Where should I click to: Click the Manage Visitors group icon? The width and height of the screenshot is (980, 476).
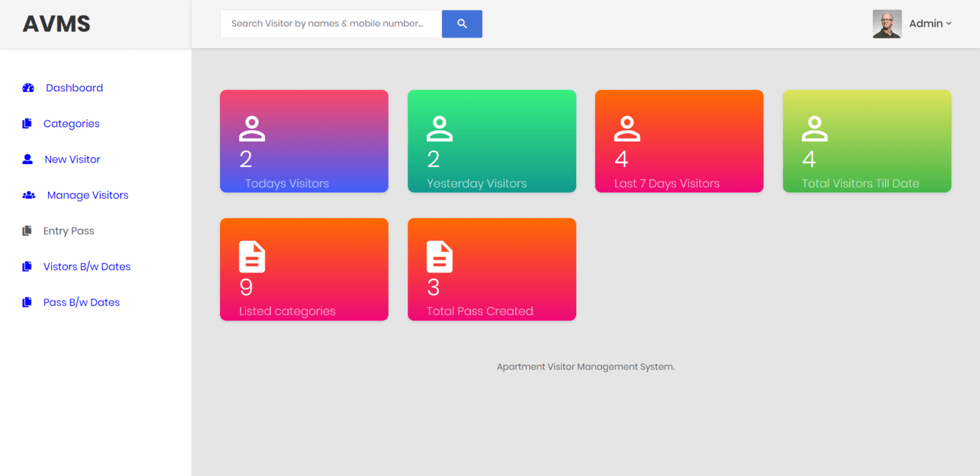[x=28, y=195]
